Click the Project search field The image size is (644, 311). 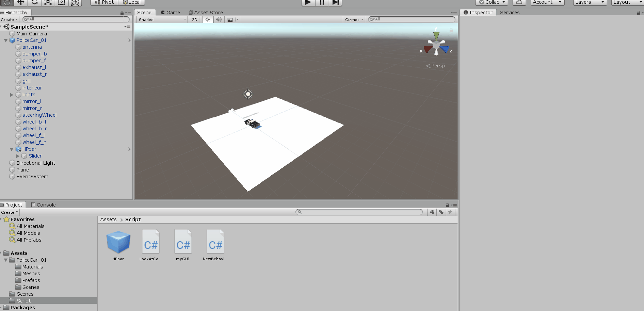(359, 212)
